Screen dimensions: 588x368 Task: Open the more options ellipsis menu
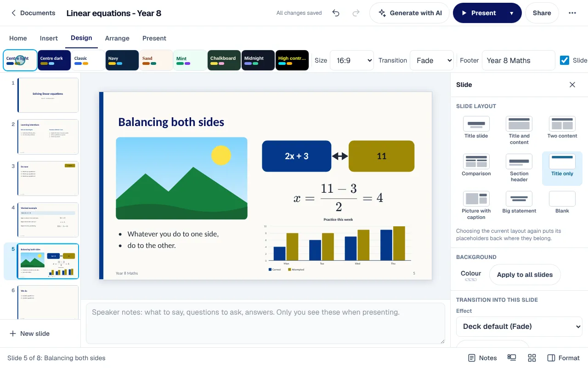pos(572,13)
